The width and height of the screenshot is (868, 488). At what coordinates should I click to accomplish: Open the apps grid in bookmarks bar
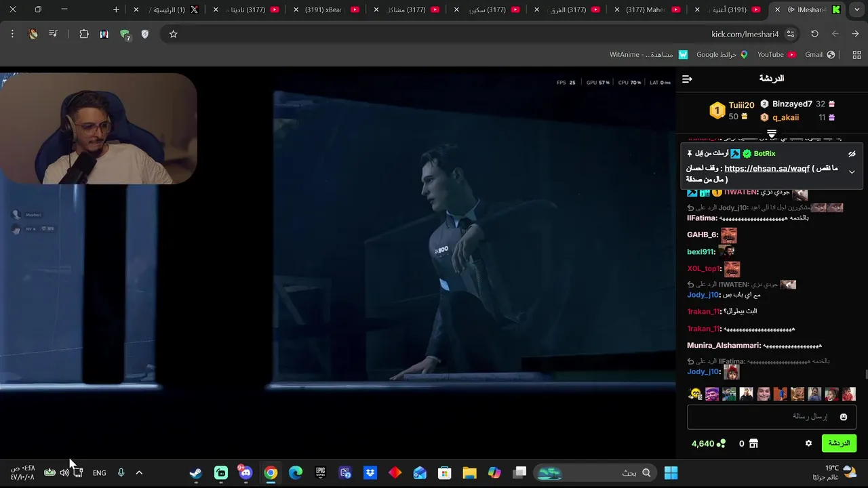(856, 55)
